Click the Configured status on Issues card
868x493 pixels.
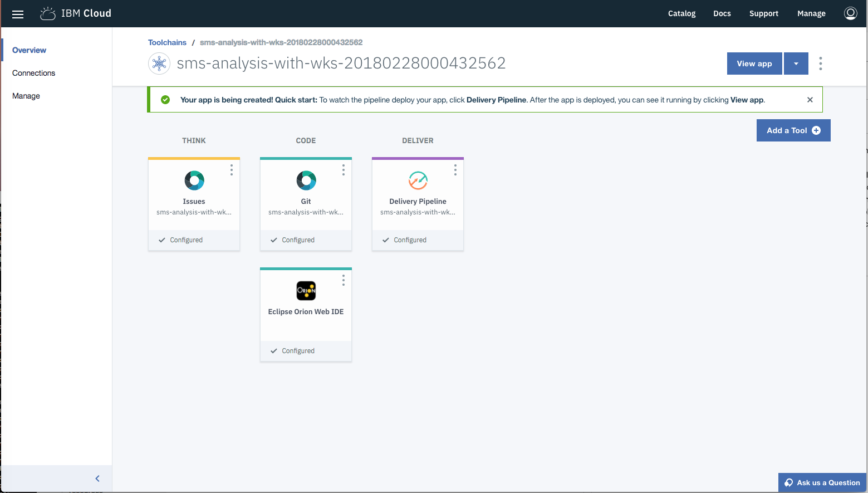tap(186, 240)
